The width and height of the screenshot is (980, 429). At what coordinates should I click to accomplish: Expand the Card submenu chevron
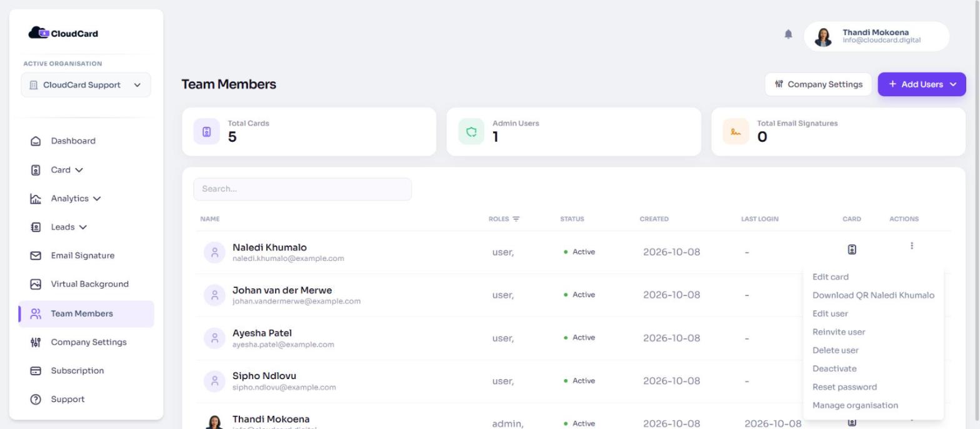(79, 170)
